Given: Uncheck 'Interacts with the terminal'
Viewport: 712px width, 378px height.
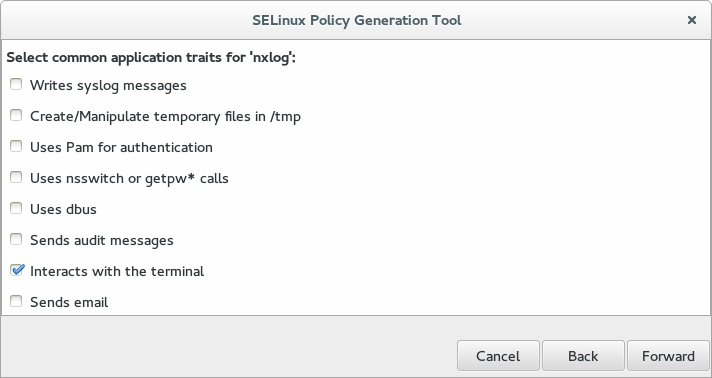Looking at the screenshot, I should pos(16,270).
